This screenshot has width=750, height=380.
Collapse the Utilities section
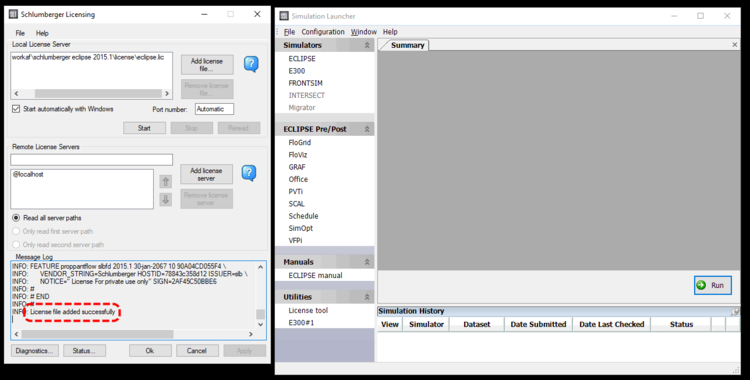(367, 297)
